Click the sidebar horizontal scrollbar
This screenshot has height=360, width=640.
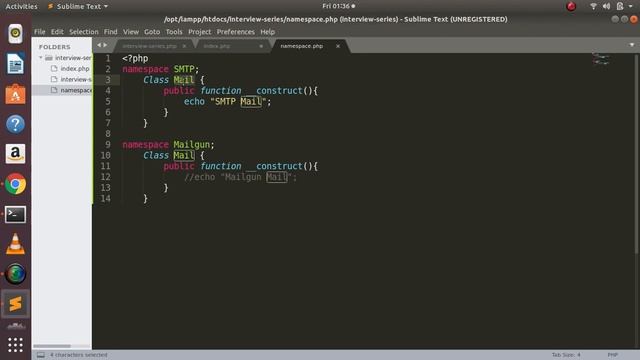coord(52,346)
